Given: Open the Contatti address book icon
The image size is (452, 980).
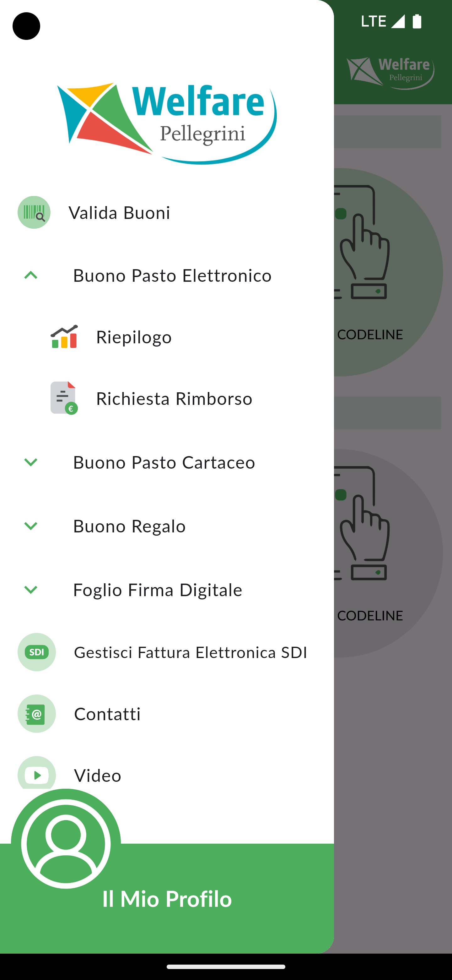Looking at the screenshot, I should (x=36, y=714).
